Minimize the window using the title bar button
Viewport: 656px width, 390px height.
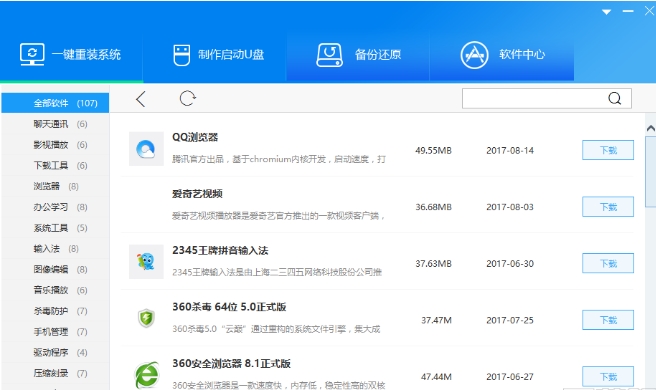[x=628, y=11]
